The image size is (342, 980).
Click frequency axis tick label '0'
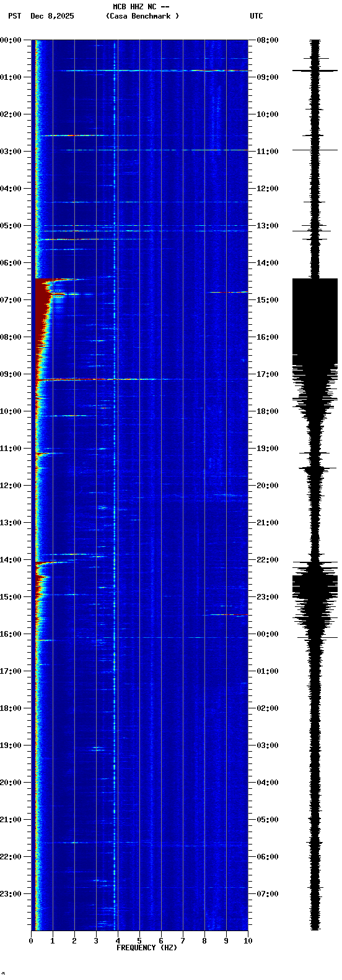31,941
